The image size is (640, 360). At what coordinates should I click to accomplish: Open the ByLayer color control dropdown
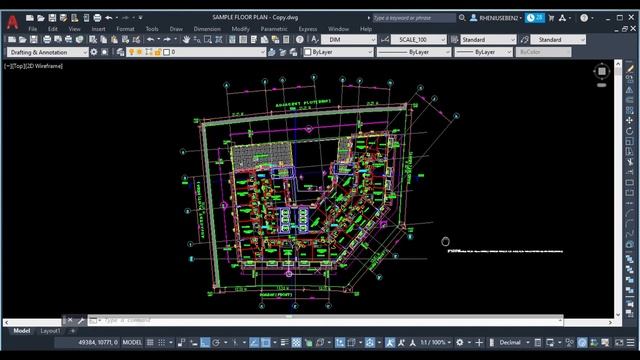pos(338,52)
